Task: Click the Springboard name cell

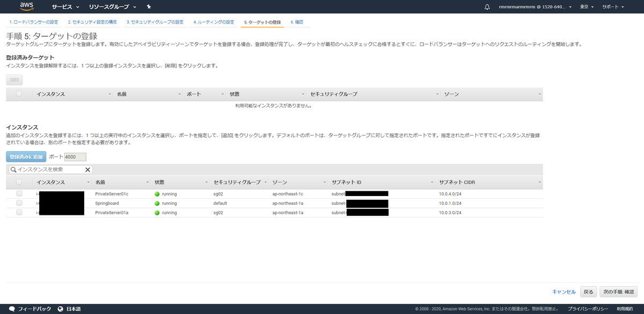Action: pyautogui.click(x=107, y=204)
